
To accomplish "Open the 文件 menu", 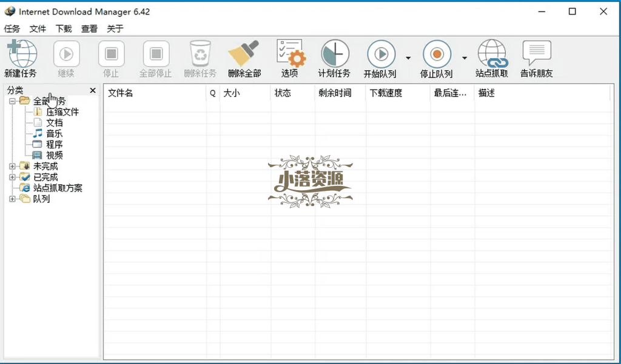I will 38,28.
